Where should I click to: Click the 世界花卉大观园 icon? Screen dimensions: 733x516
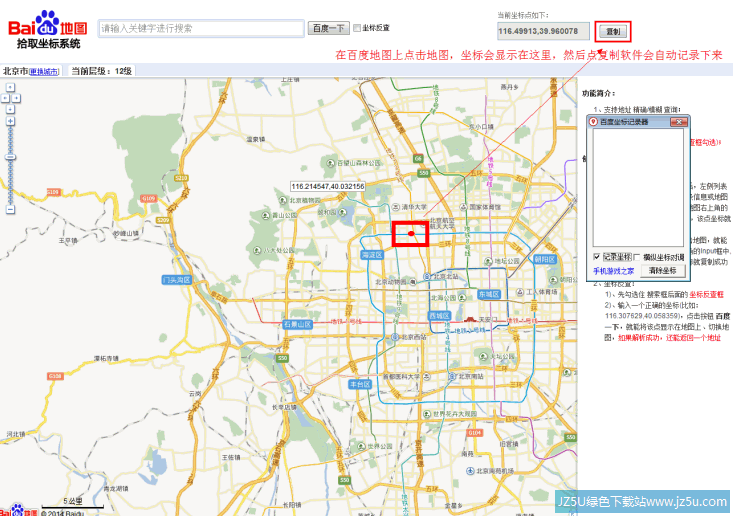(x=427, y=414)
